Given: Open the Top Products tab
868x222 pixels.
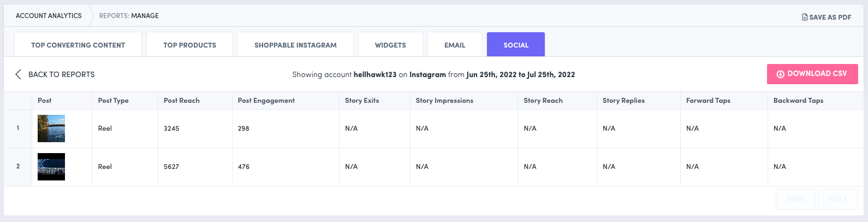Looking at the screenshot, I should click(x=189, y=45).
